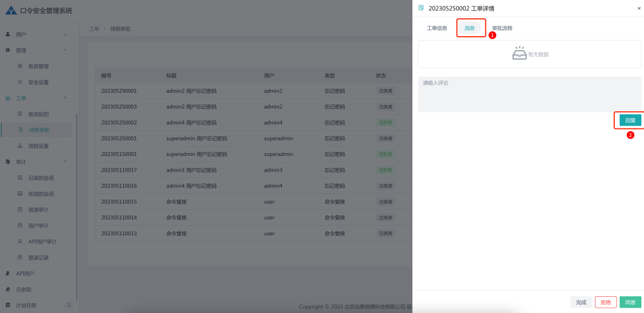Click the app logo in header

(x=11, y=10)
